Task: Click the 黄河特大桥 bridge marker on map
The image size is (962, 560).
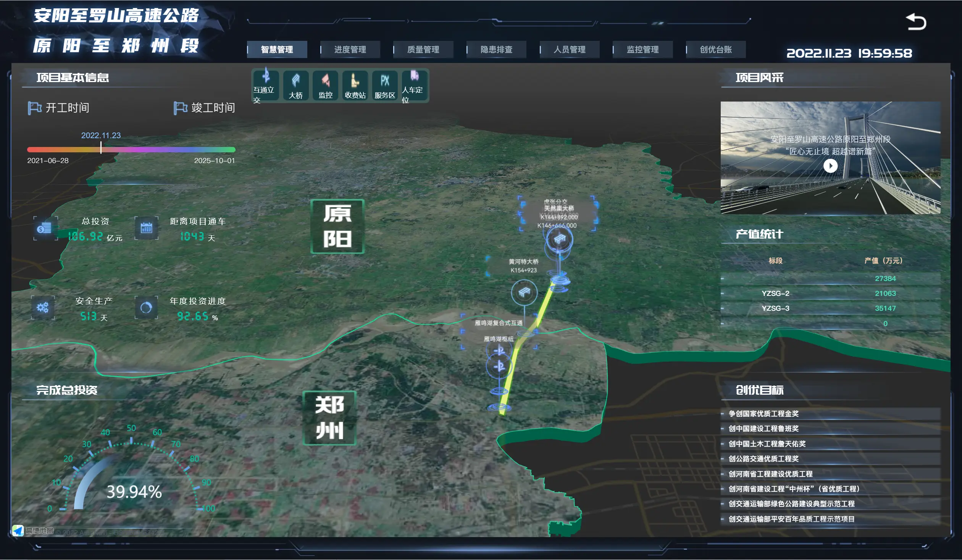Action: [524, 292]
